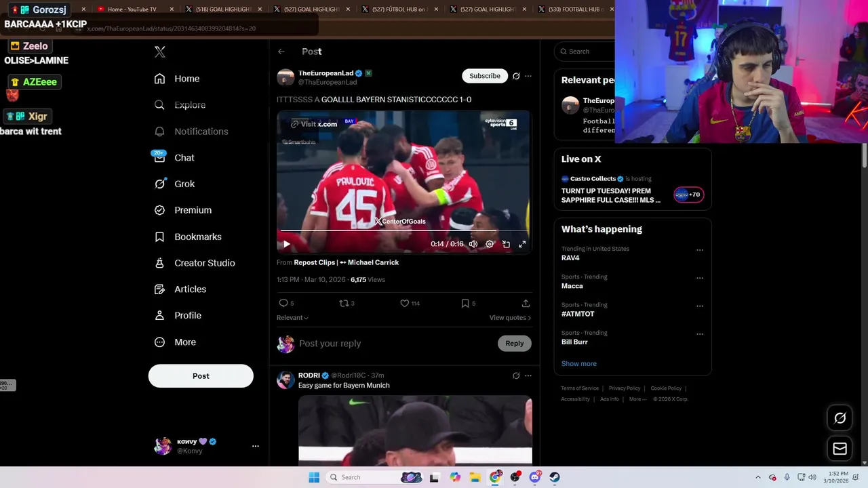Open post options for TheEuropeanLad's post

click(528, 76)
